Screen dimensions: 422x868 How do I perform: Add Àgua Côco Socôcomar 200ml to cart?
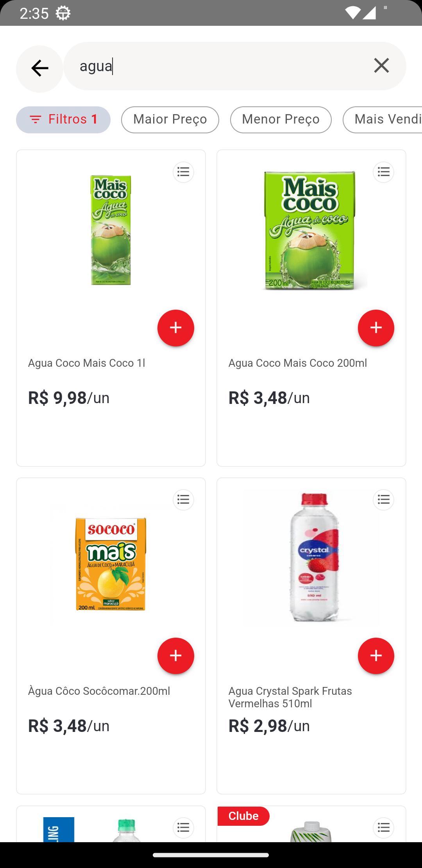pyautogui.click(x=175, y=656)
